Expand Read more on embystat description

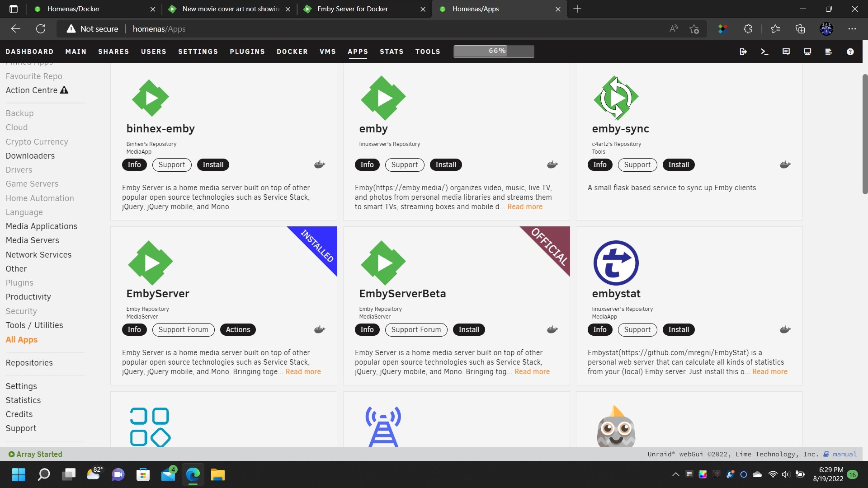769,371
